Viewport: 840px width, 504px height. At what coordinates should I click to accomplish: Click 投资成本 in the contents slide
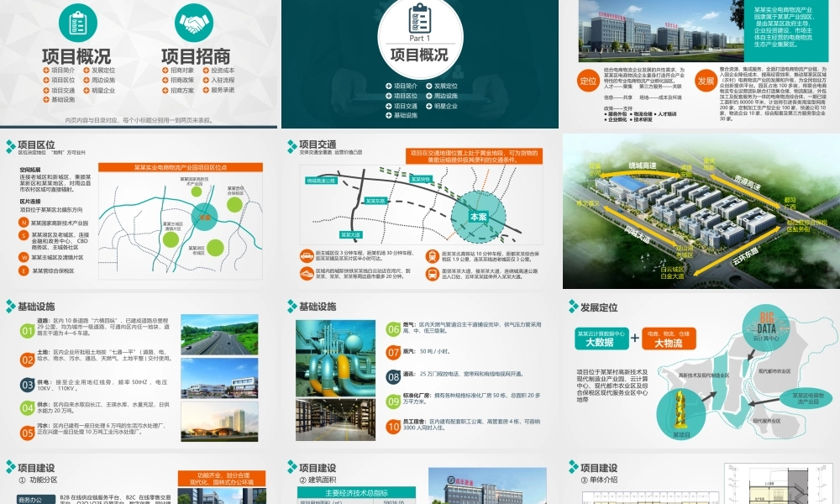click(223, 71)
